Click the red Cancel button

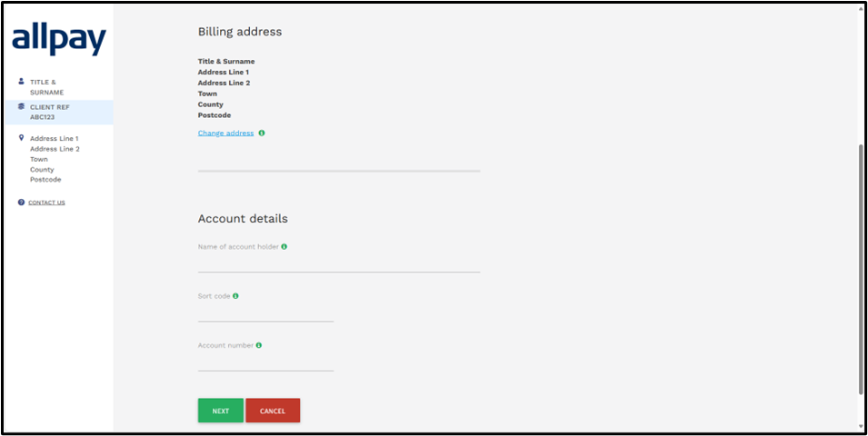[x=273, y=411]
